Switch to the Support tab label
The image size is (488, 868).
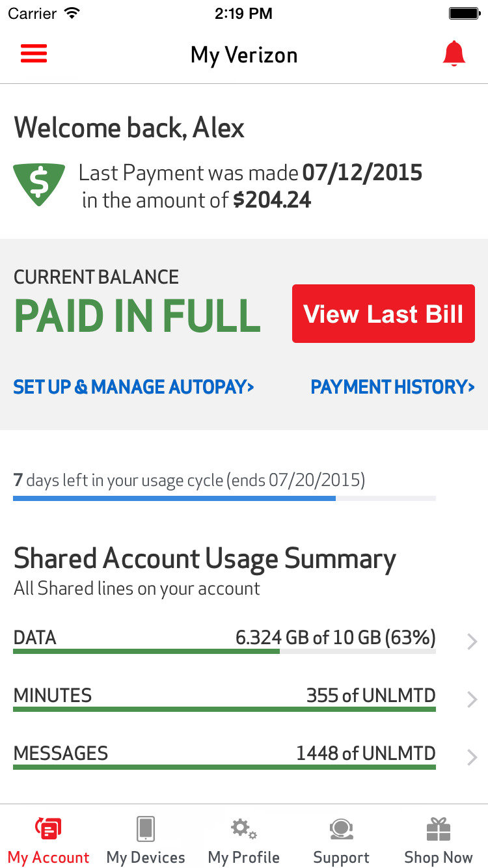tap(341, 857)
